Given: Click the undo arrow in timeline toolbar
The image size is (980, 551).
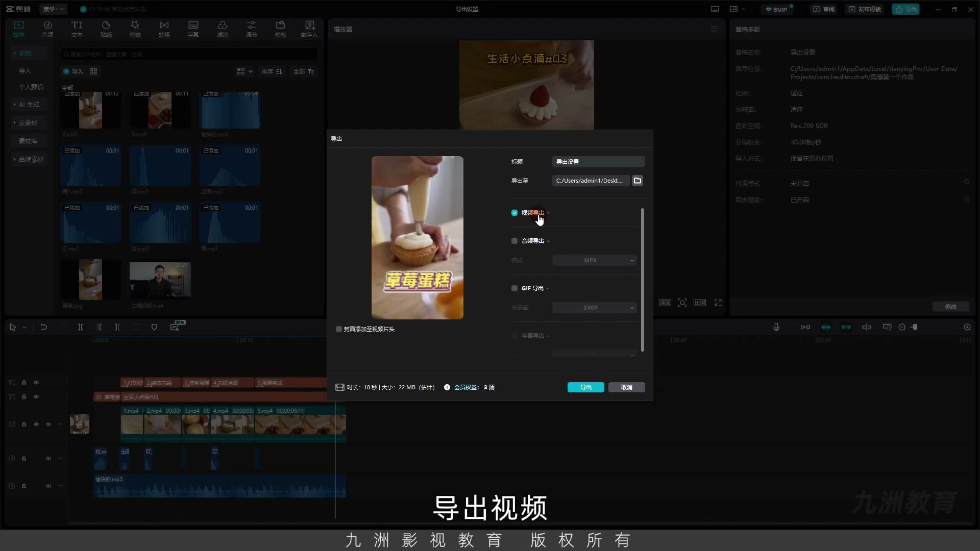Looking at the screenshot, I should (44, 327).
